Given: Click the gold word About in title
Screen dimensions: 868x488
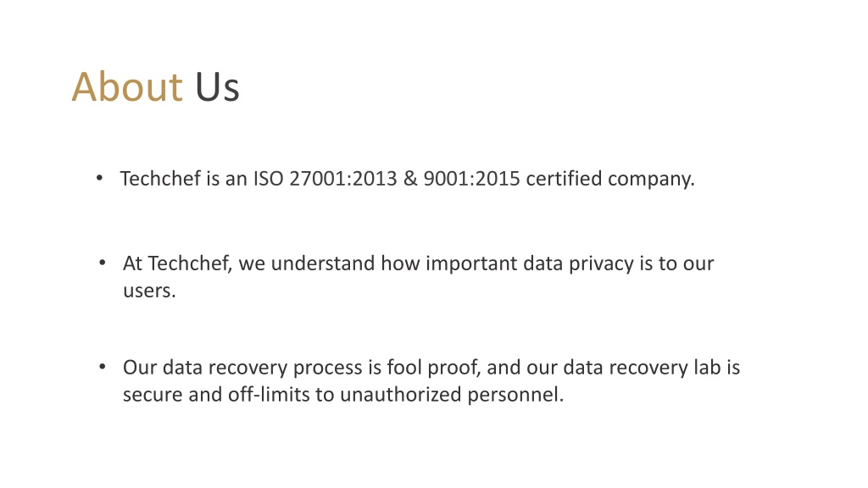Looking at the screenshot, I should (x=127, y=87).
